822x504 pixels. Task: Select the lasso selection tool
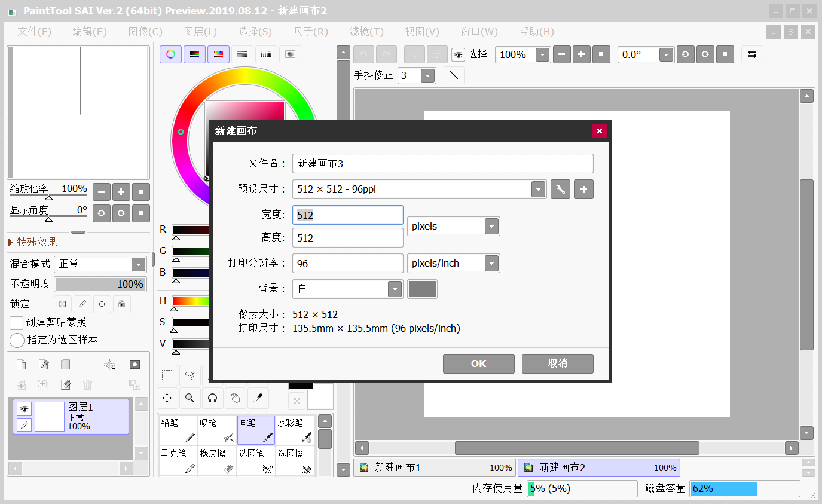pyautogui.click(x=190, y=375)
